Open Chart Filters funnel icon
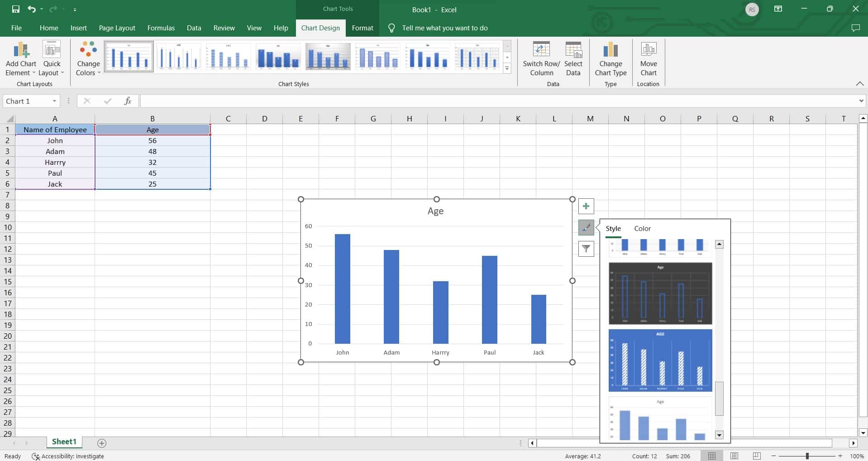 [x=586, y=249]
